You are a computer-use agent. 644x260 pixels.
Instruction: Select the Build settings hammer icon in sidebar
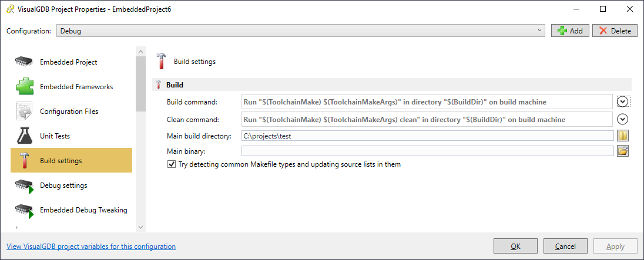tap(24, 160)
